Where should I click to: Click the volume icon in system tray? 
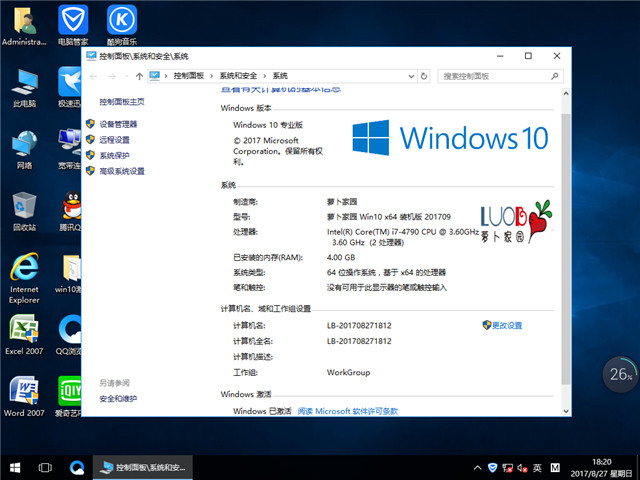pos(523,467)
